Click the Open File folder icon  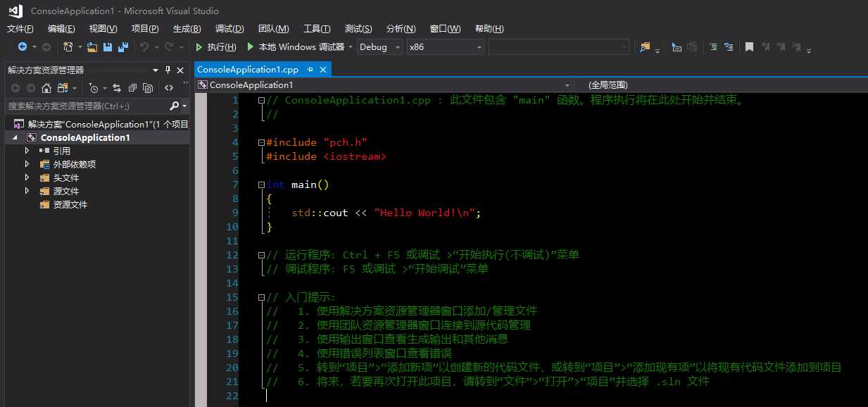tap(92, 47)
